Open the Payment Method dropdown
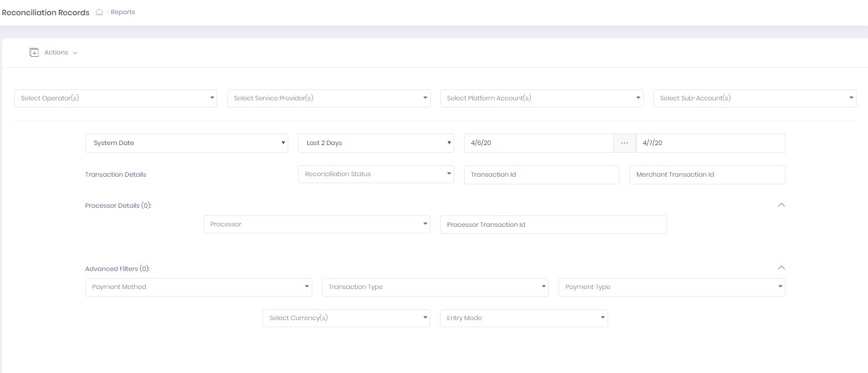The width and height of the screenshot is (868, 373). [198, 287]
